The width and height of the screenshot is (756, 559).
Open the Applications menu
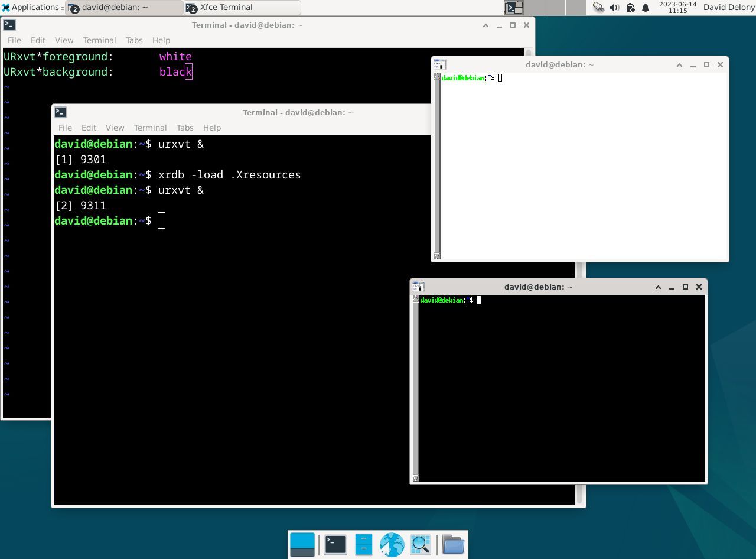click(31, 8)
